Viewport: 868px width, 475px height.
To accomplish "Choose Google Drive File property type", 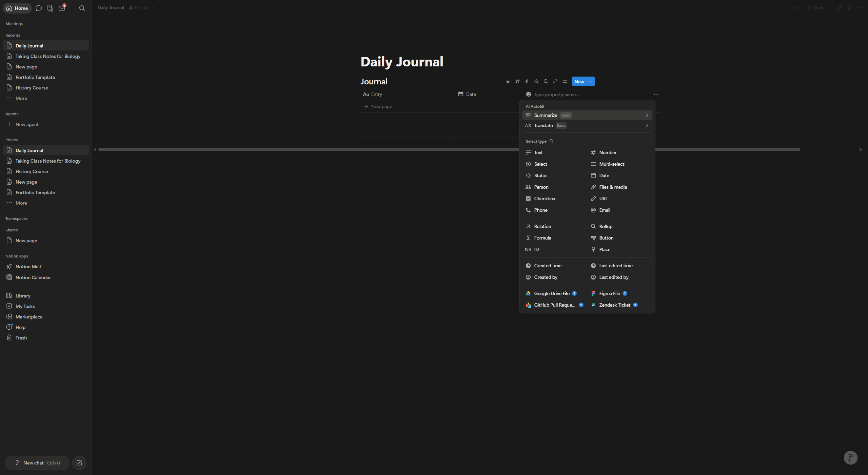I will pyautogui.click(x=555, y=293).
